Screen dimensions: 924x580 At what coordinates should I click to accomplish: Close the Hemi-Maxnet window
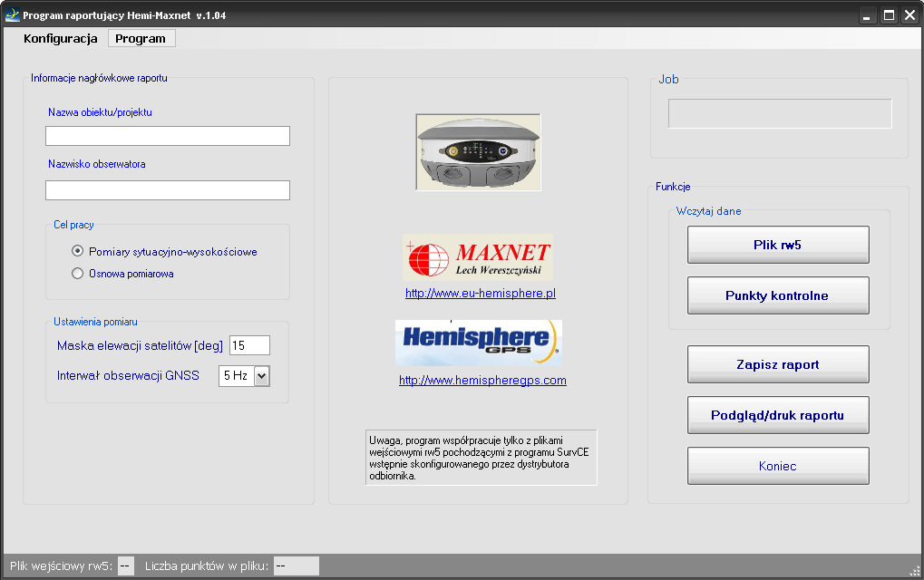pos(910,15)
